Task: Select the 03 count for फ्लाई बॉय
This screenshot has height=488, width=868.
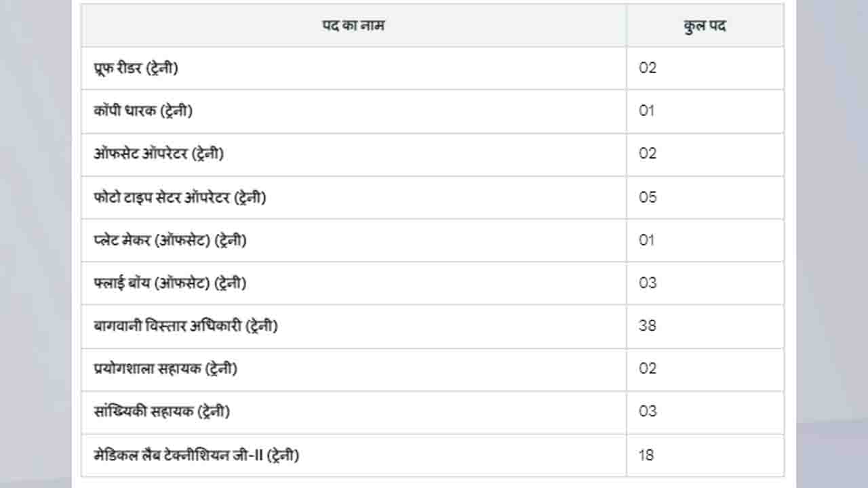Action: pyautogui.click(x=648, y=283)
